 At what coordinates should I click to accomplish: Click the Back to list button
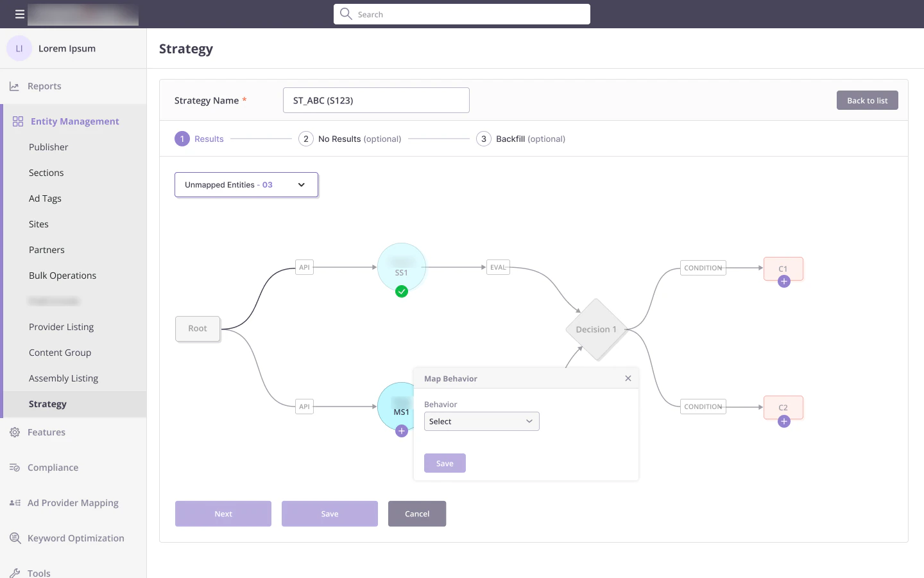click(868, 100)
